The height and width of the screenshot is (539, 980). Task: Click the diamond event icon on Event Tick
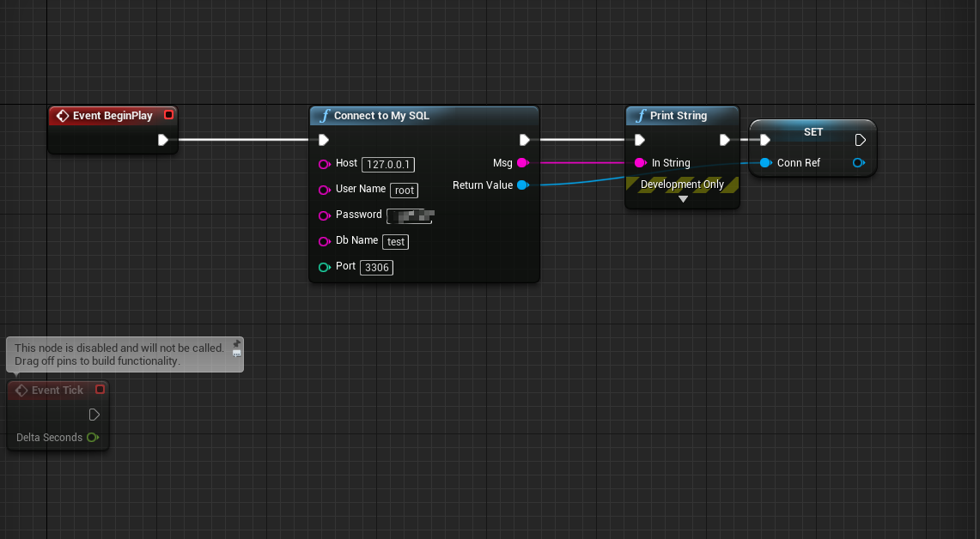(x=21, y=390)
